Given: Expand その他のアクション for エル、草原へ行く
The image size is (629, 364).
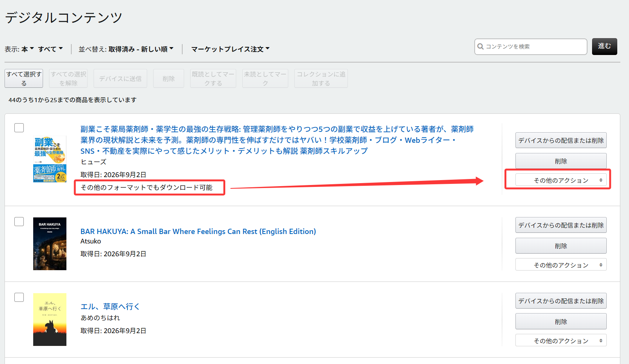Looking at the screenshot, I should point(561,341).
